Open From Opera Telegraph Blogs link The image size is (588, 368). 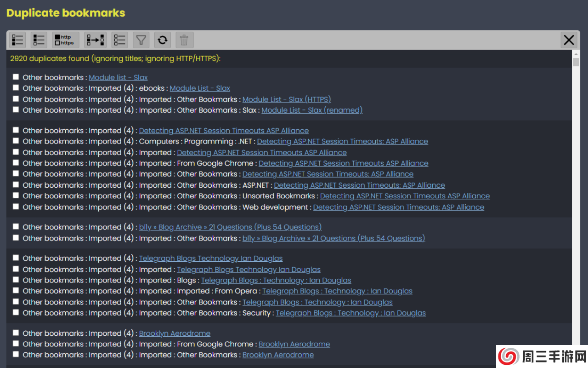[337, 291]
